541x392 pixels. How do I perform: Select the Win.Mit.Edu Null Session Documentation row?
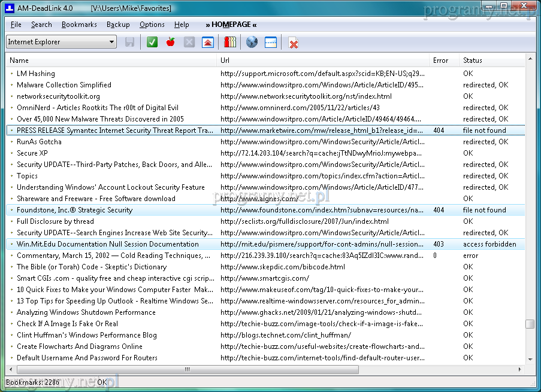[x=107, y=244]
